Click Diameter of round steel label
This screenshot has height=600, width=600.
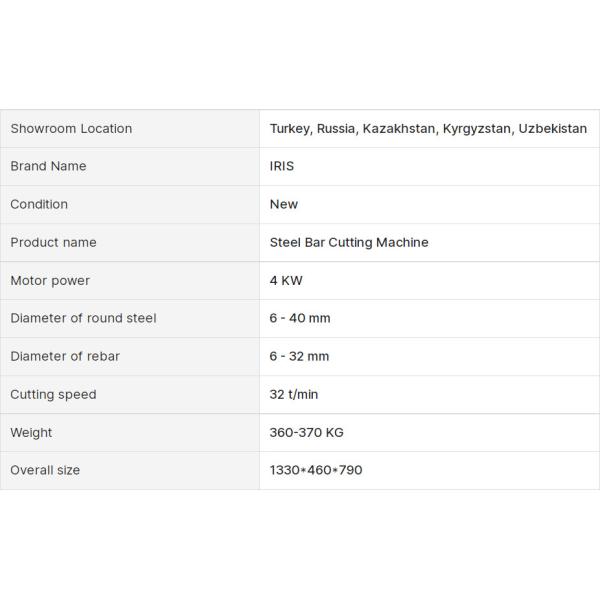pyautogui.click(x=83, y=318)
